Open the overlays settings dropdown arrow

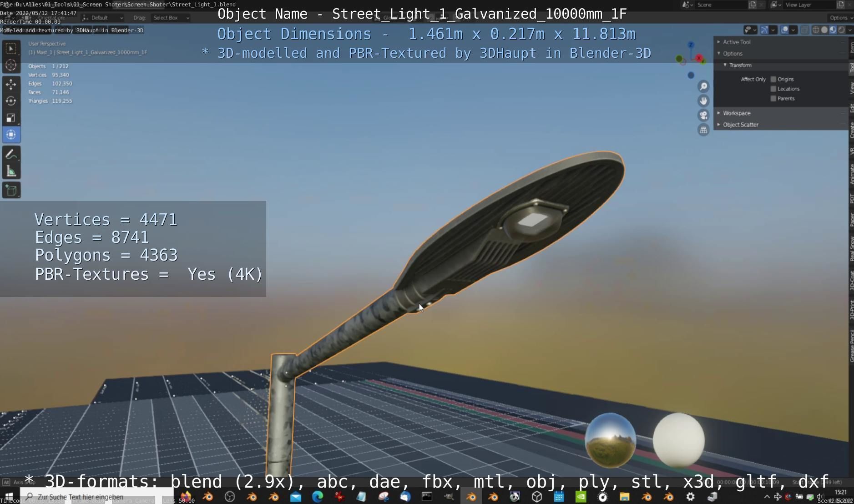coord(793,30)
